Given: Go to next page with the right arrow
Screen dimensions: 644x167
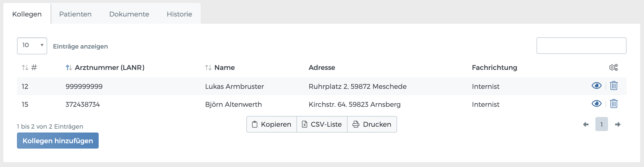Looking at the screenshot, I should pos(618,124).
